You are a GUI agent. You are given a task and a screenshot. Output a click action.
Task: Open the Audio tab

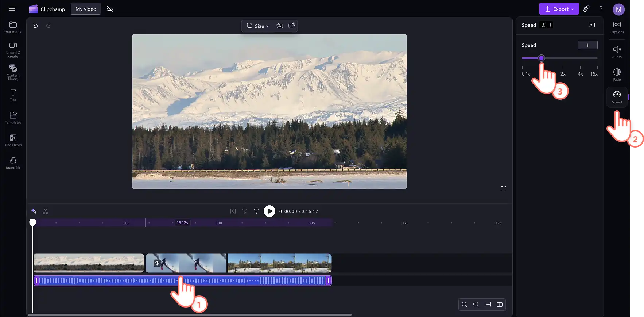[617, 52]
